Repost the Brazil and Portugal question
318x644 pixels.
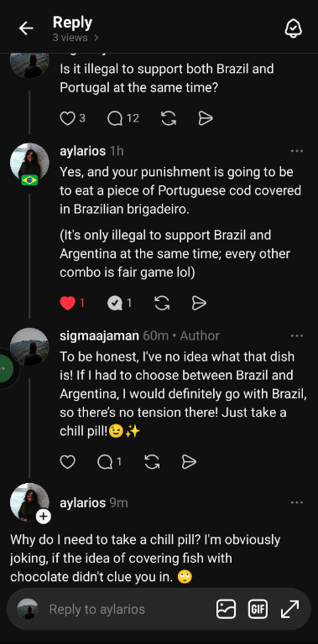(169, 119)
